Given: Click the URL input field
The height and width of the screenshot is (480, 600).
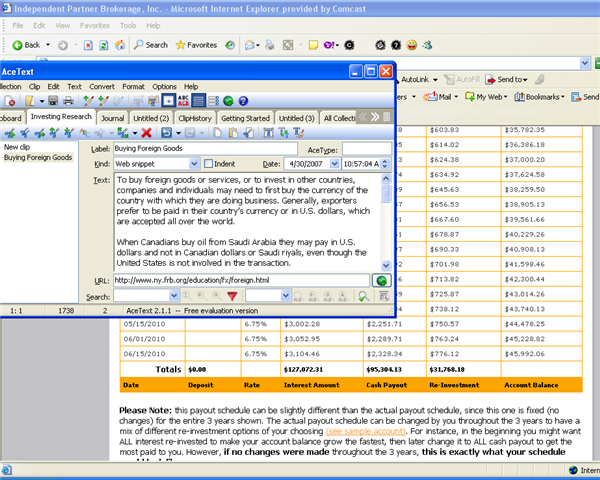Looking at the screenshot, I should pos(241,280).
